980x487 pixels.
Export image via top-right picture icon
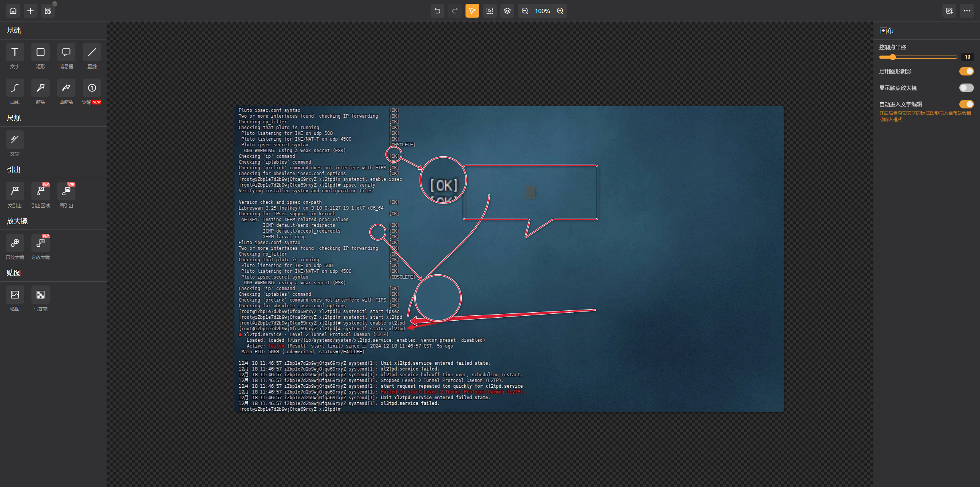click(949, 11)
